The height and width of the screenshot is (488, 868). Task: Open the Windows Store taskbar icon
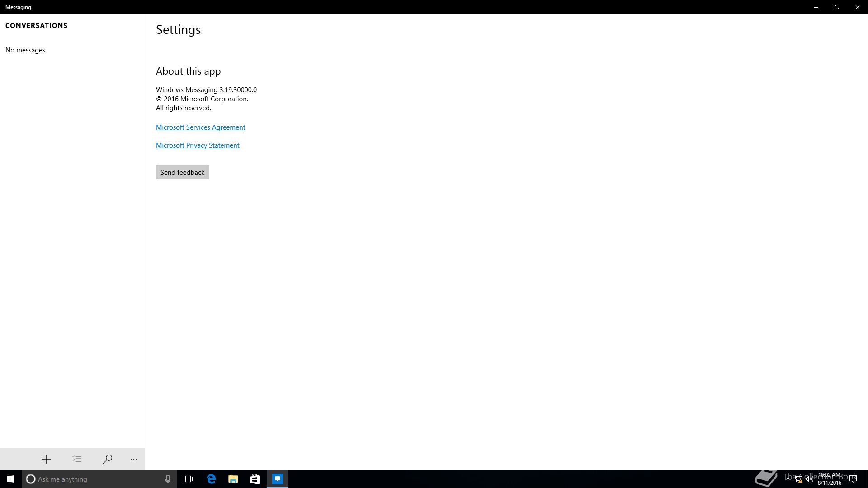[255, 479]
